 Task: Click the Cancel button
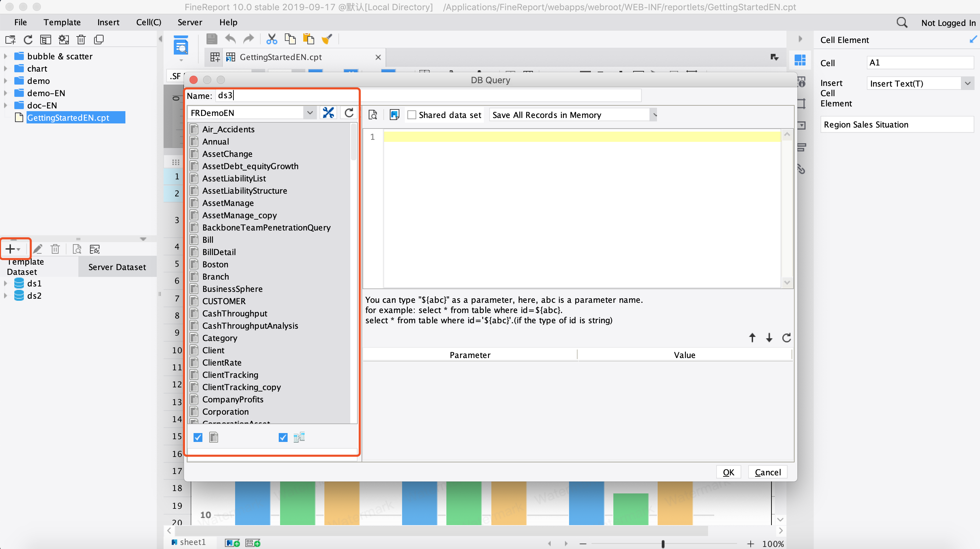767,472
